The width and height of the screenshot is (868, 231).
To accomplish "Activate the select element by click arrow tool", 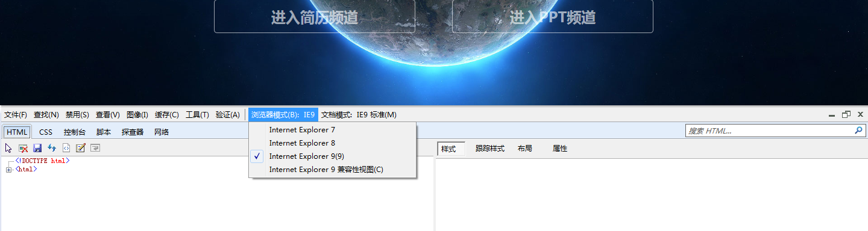I will 8,148.
